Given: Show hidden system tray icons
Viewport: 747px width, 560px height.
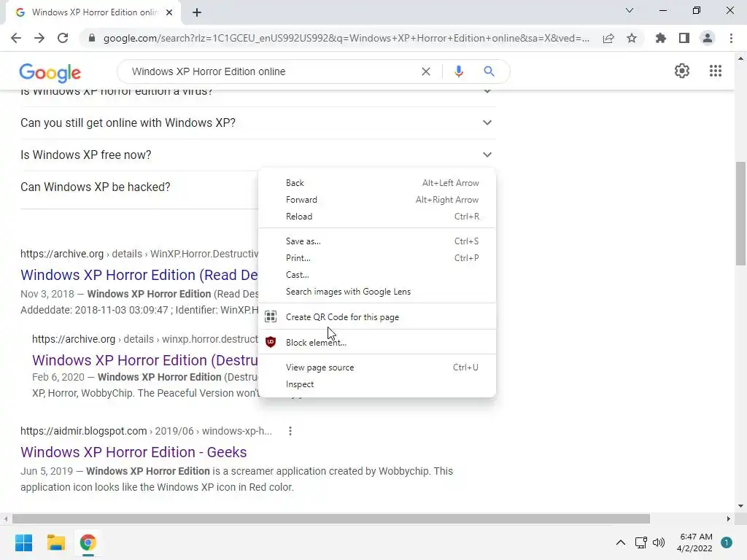Looking at the screenshot, I should (x=620, y=542).
